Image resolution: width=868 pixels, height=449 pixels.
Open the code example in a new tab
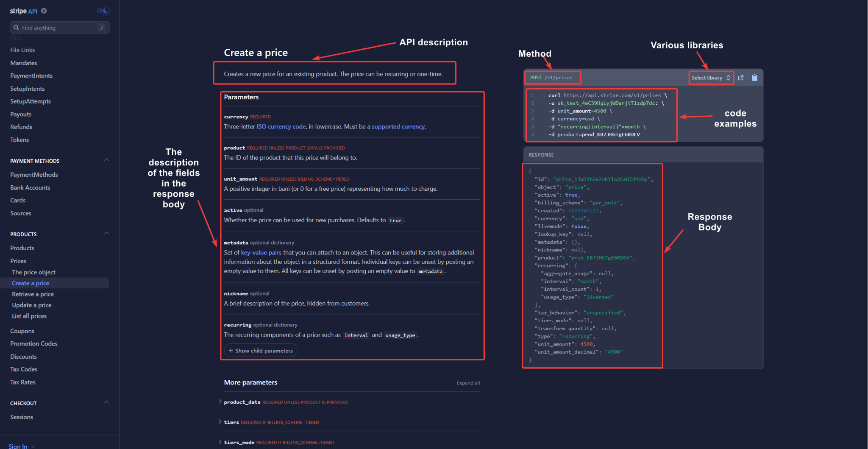tap(741, 78)
